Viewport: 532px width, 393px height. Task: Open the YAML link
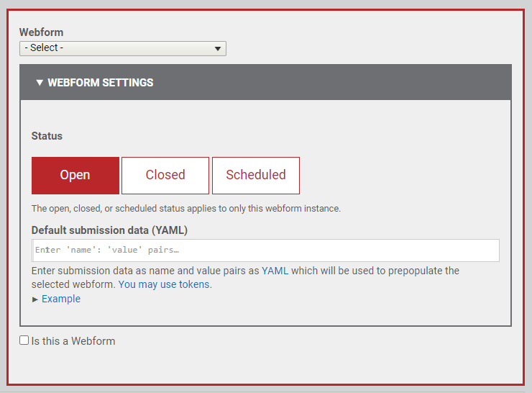point(275,271)
